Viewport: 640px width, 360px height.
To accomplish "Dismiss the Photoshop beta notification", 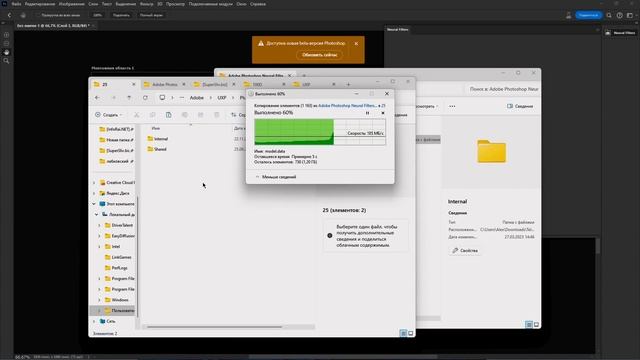I will [x=356, y=43].
